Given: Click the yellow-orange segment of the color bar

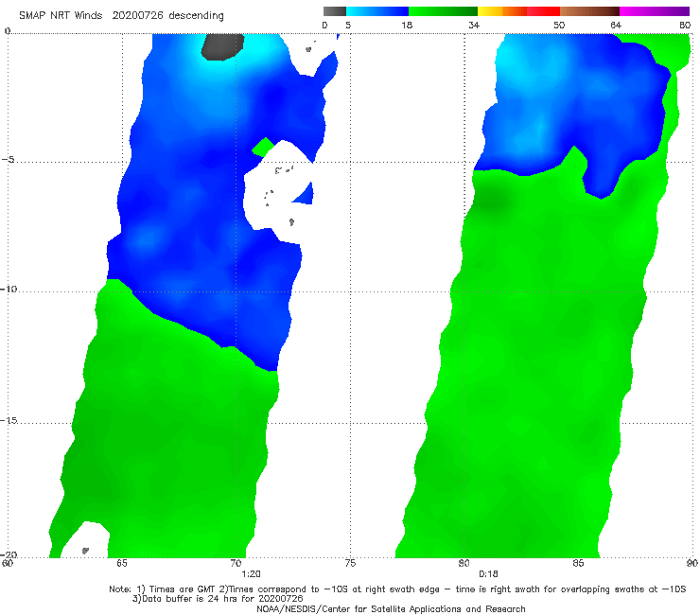Looking at the screenshot, I should 502,11.
